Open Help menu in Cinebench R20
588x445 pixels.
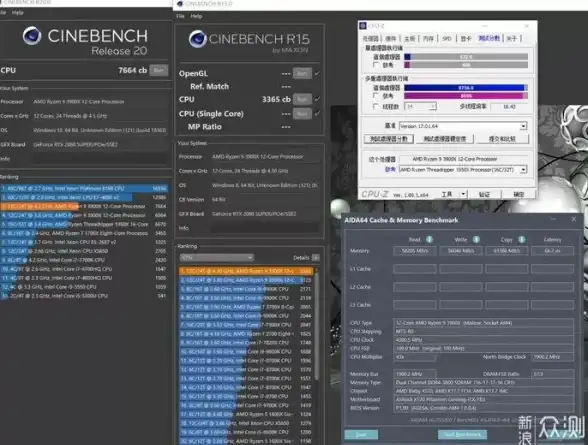(17, 12)
